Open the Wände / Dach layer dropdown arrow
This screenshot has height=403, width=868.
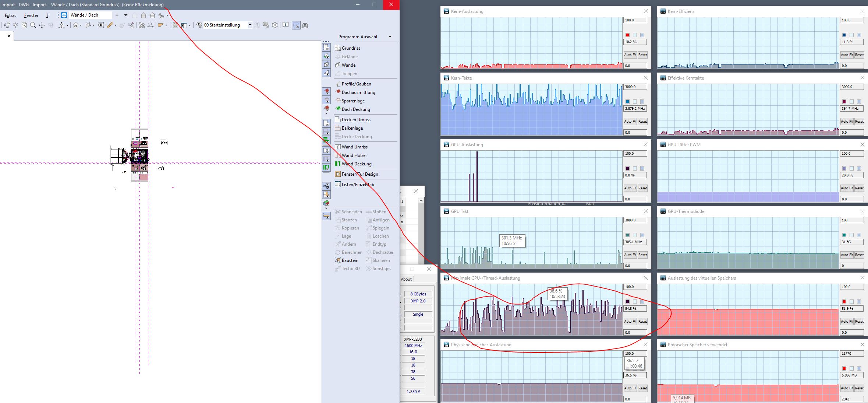coord(125,15)
